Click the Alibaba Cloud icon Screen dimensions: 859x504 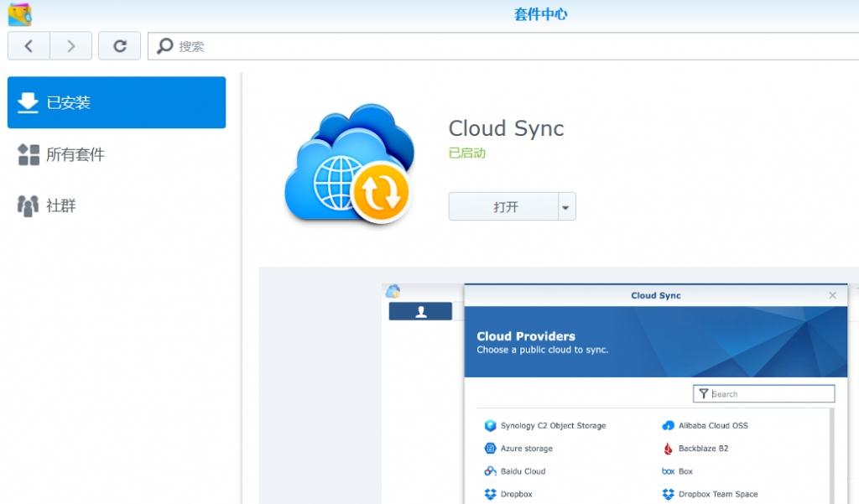pos(669,426)
